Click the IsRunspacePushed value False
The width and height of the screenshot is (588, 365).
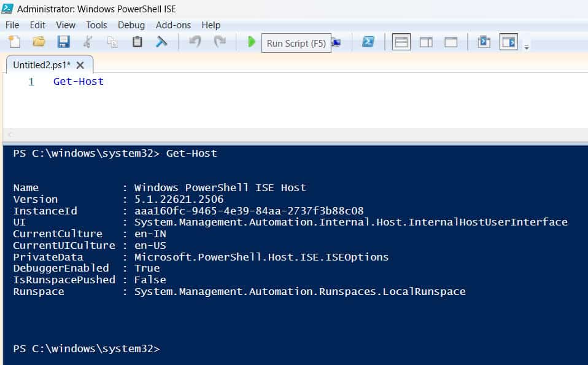150,280
